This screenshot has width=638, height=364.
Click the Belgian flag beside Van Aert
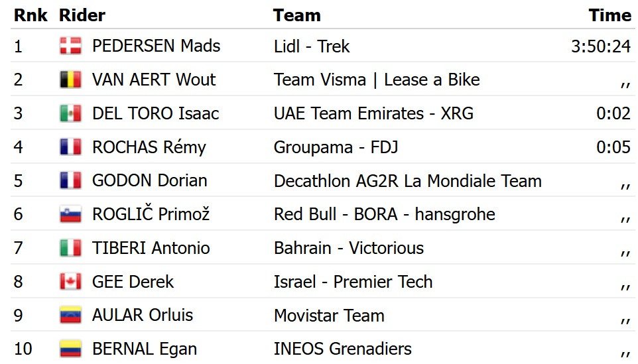coord(70,80)
